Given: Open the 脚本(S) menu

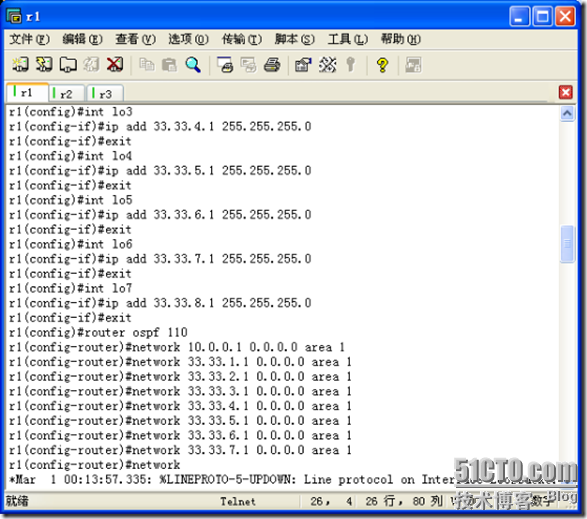Looking at the screenshot, I should [294, 39].
